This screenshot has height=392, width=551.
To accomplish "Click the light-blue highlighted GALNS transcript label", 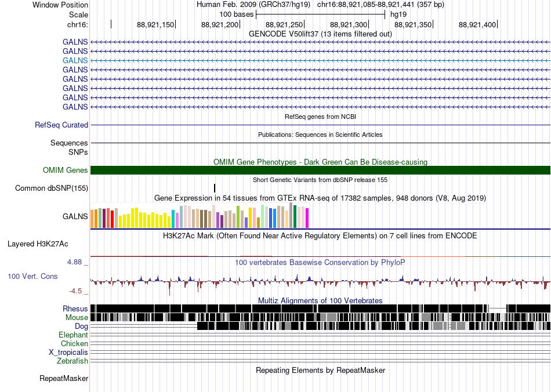I will pos(75,60).
